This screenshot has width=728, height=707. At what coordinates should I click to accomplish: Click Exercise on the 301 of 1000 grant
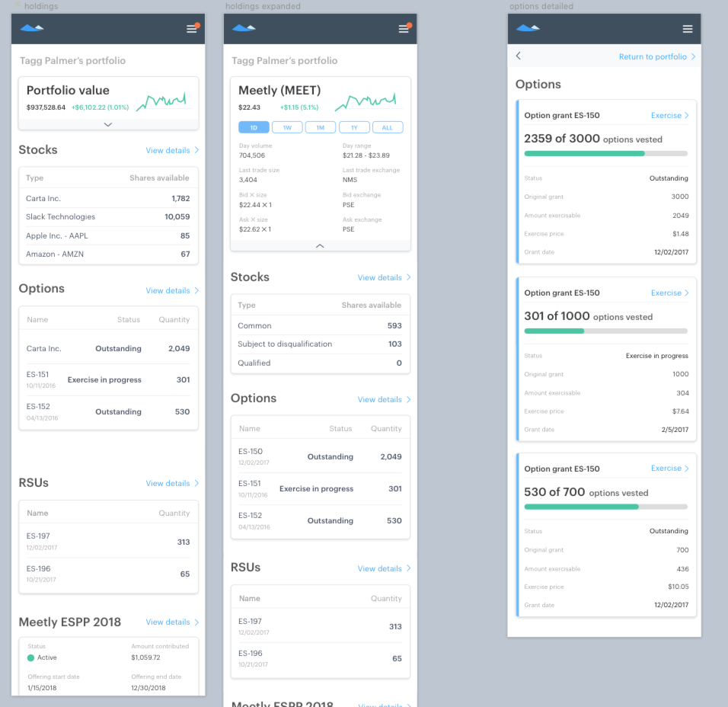coord(670,293)
